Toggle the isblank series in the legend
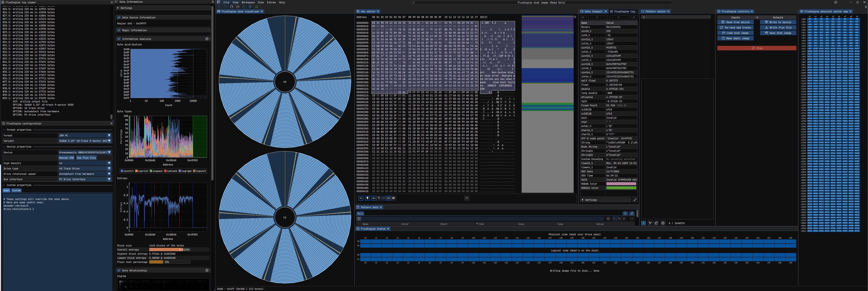Viewport: 868px width, 291px height. (171, 171)
